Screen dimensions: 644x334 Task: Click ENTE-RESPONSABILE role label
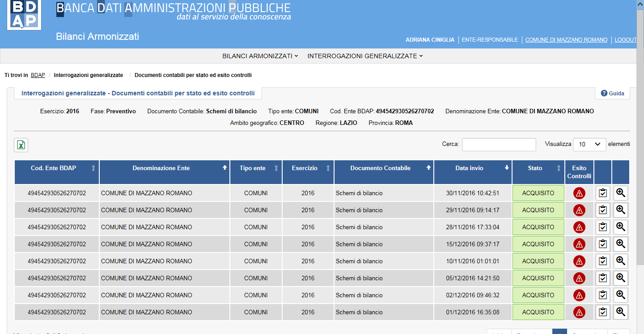pos(490,40)
